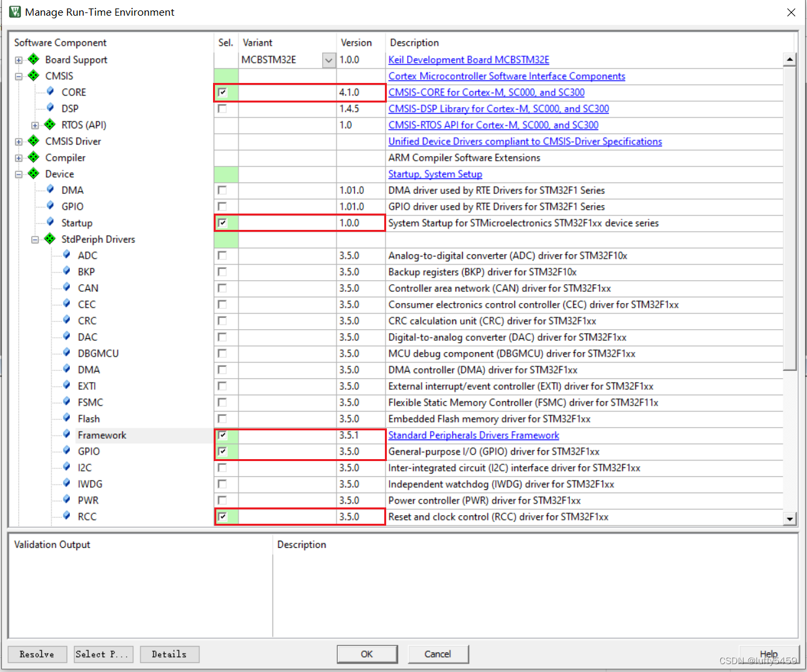This screenshot has height=672, width=807.
Task: Click the Flash driver blue gem icon
Action: pyautogui.click(x=67, y=418)
